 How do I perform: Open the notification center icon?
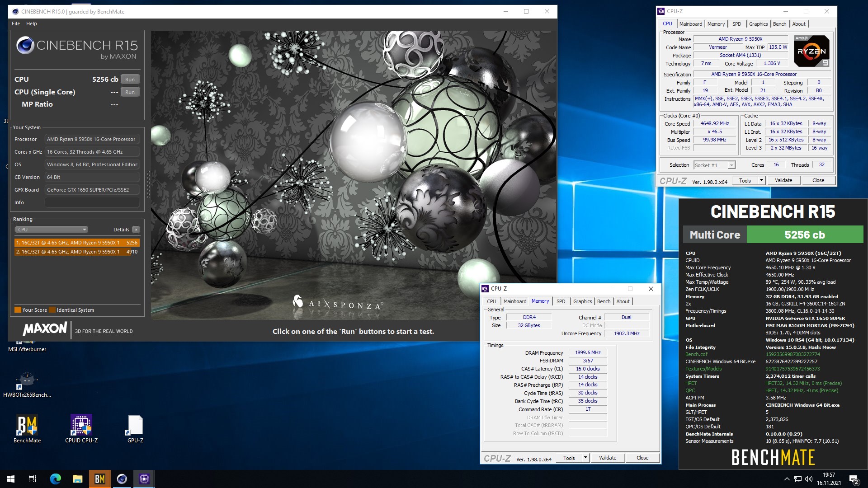[x=854, y=479]
